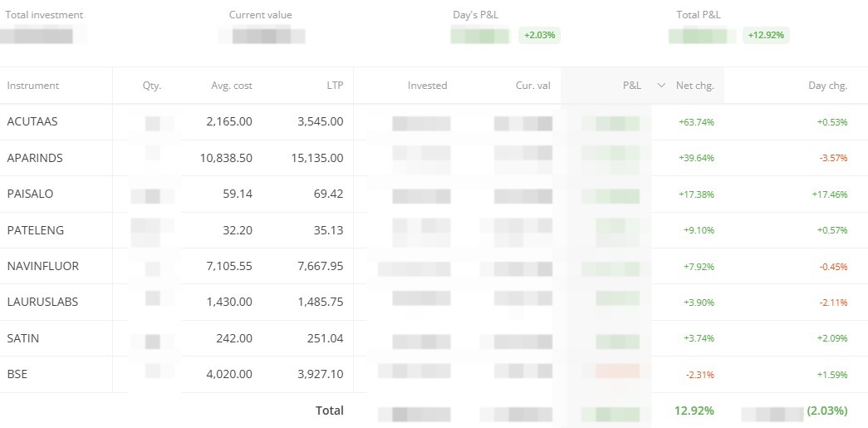Sort by Day chg. column header
Screen dimensions: 868x428
pos(827,86)
